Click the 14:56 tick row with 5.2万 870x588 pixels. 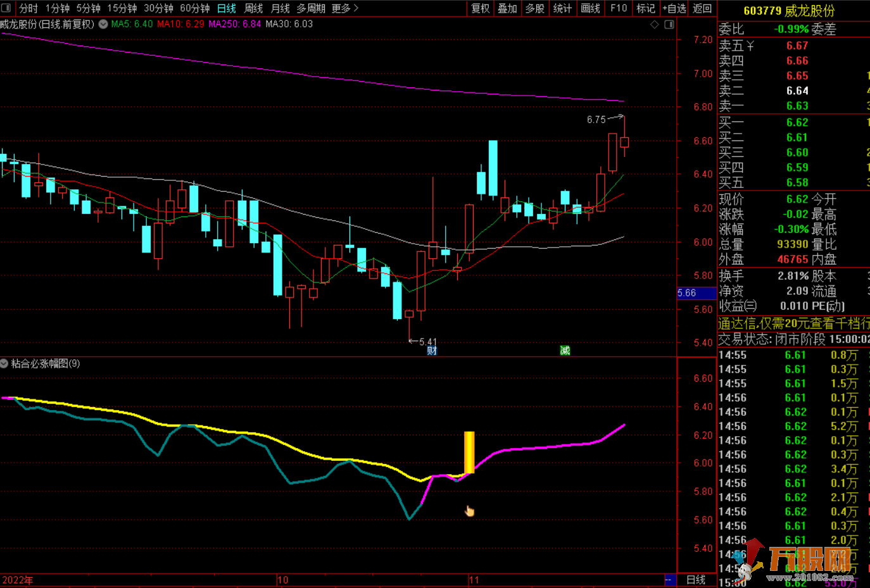(x=794, y=427)
